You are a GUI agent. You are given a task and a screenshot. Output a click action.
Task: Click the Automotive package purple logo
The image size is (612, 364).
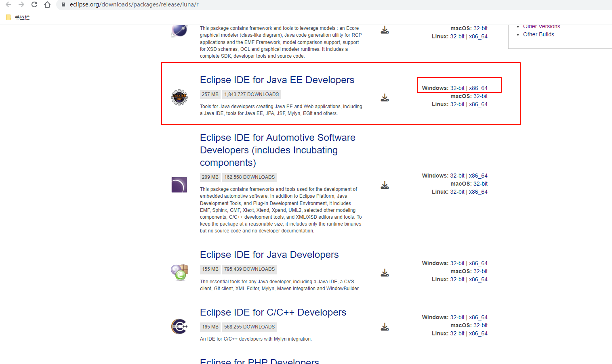coord(179,185)
